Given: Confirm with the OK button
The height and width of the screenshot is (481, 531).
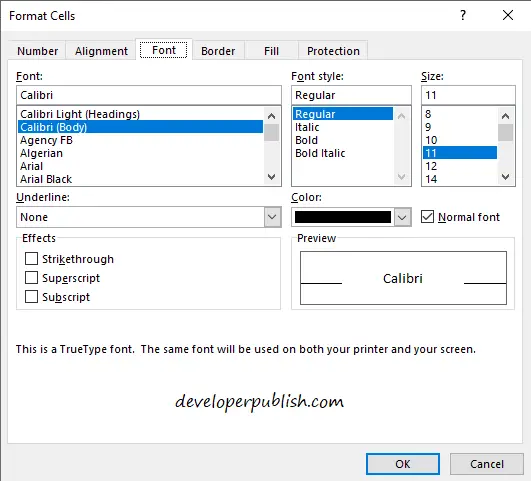Looking at the screenshot, I should [403, 464].
